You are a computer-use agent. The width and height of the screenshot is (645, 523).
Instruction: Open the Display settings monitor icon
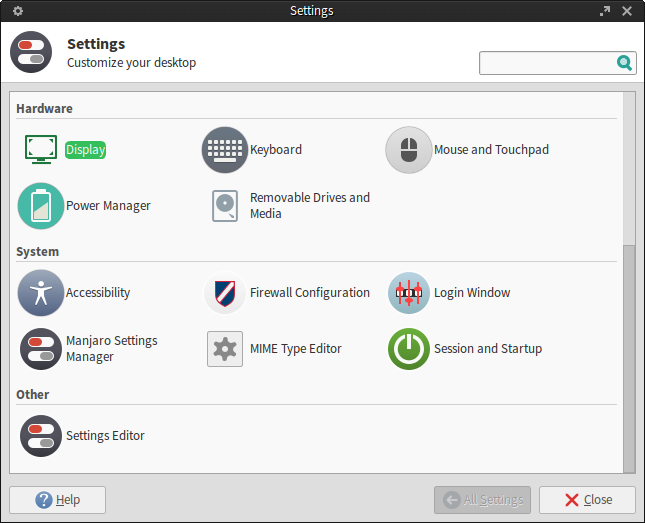(x=41, y=149)
